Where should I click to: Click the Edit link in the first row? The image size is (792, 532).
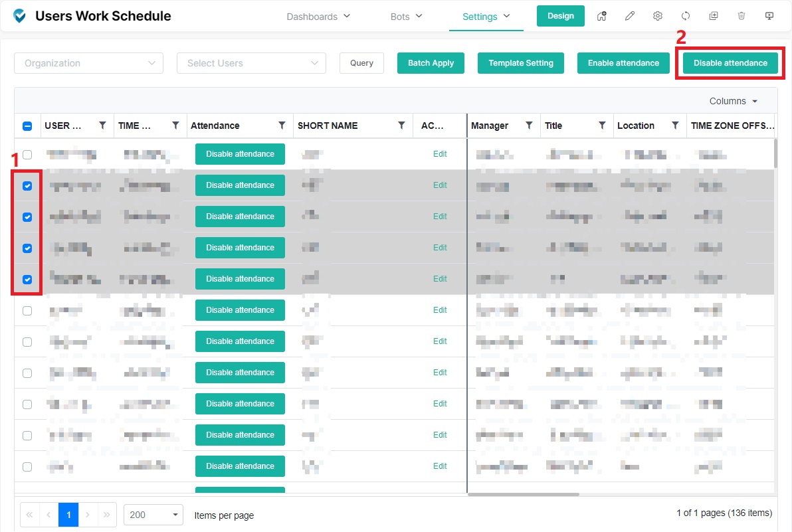point(440,154)
